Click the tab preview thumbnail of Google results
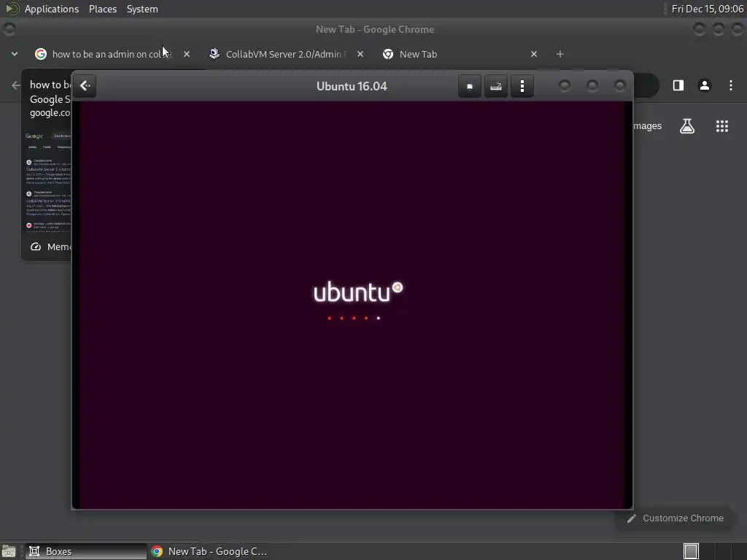747x560 pixels. [47, 180]
